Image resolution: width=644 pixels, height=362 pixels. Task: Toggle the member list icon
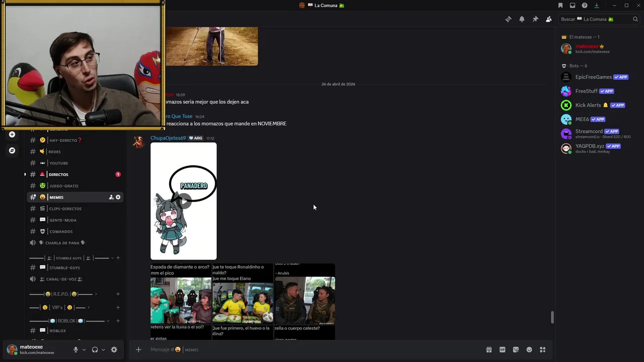[548, 19]
